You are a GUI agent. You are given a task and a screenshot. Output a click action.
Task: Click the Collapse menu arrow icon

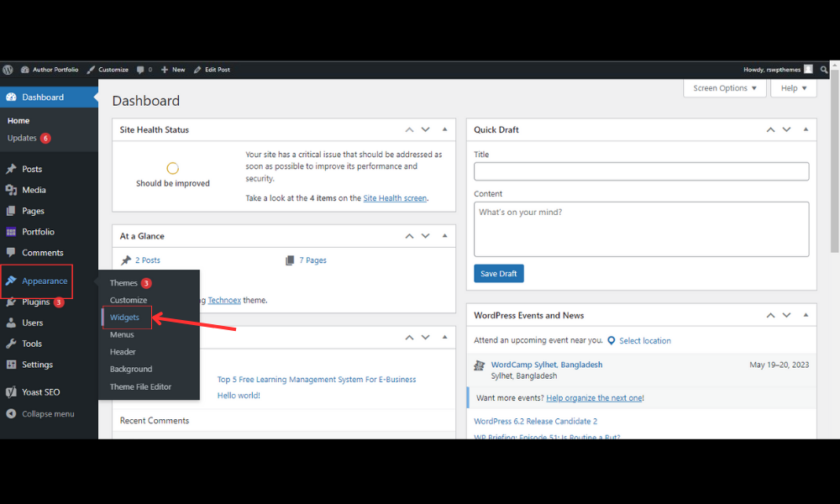tap(11, 414)
